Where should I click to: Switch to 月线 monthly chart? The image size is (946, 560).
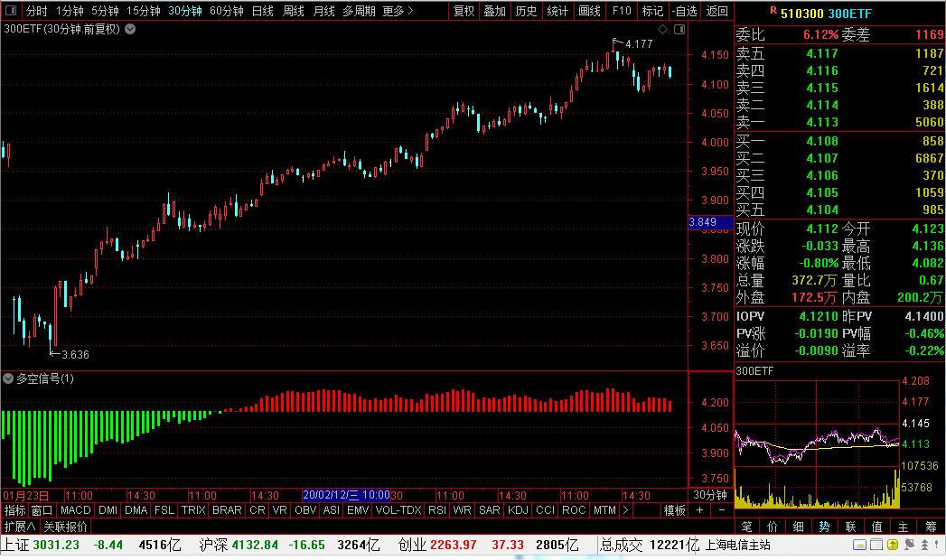pyautogui.click(x=324, y=11)
